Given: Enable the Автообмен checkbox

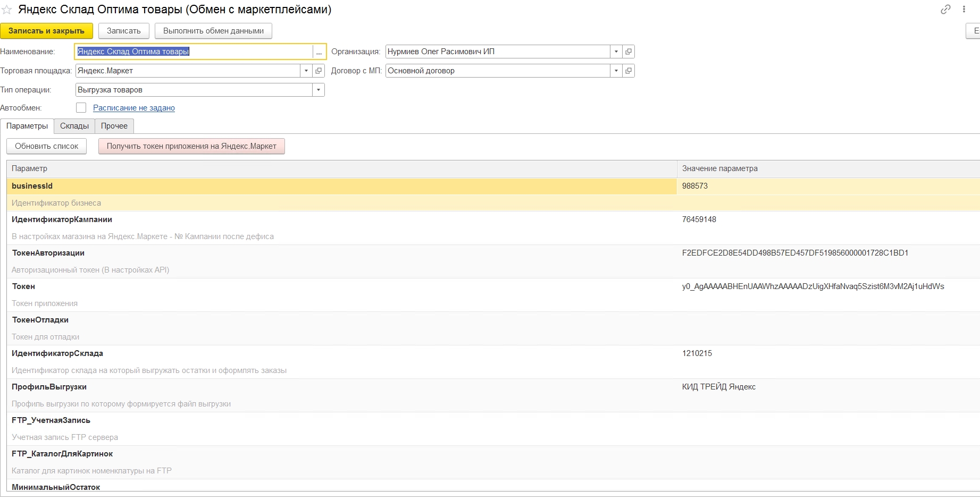Looking at the screenshot, I should point(81,108).
